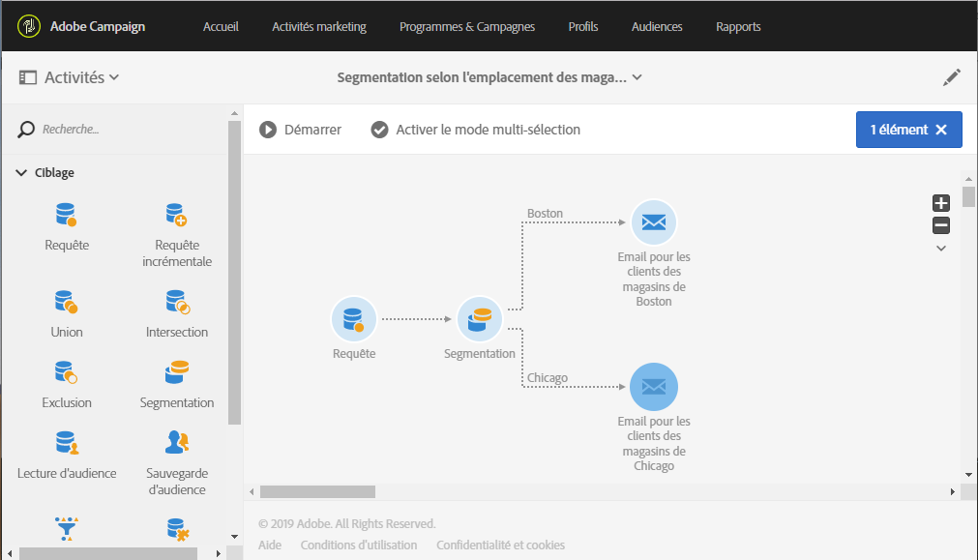The height and width of the screenshot is (560, 978).
Task: Open the Conditions d'utilisation link
Action: tap(359, 545)
